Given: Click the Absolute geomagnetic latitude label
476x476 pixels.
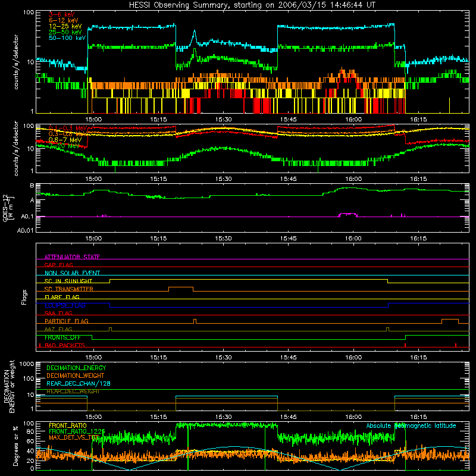Looking at the screenshot, I should 411,425.
